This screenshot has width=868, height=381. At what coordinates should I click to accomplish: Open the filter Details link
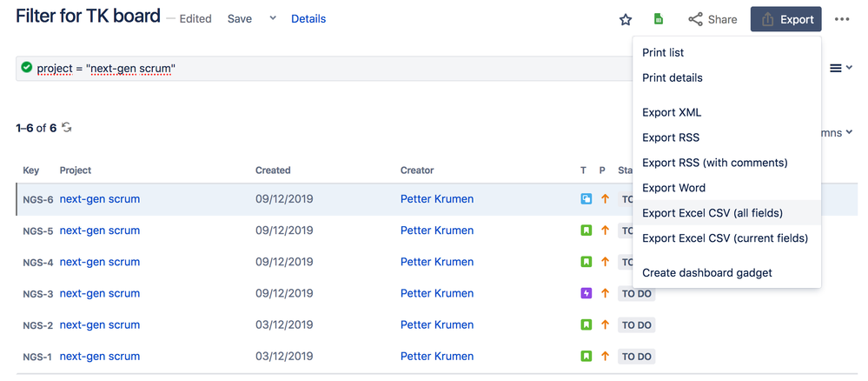coord(308,19)
